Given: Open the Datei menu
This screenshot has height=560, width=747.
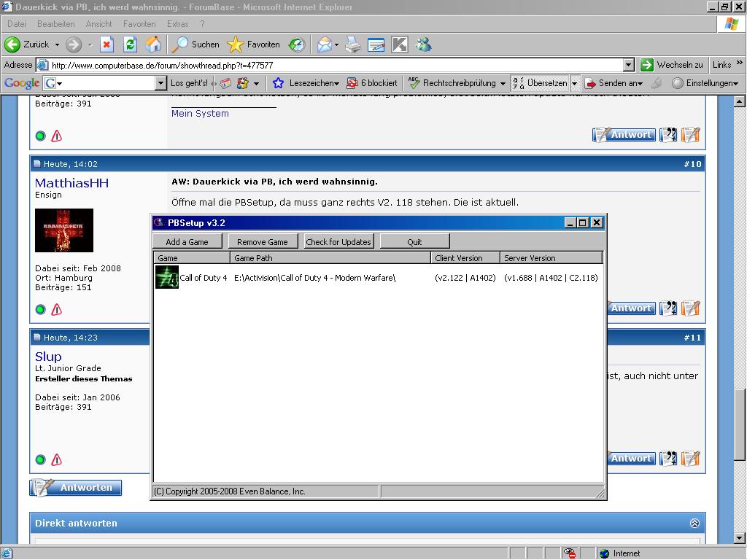Looking at the screenshot, I should point(17,24).
